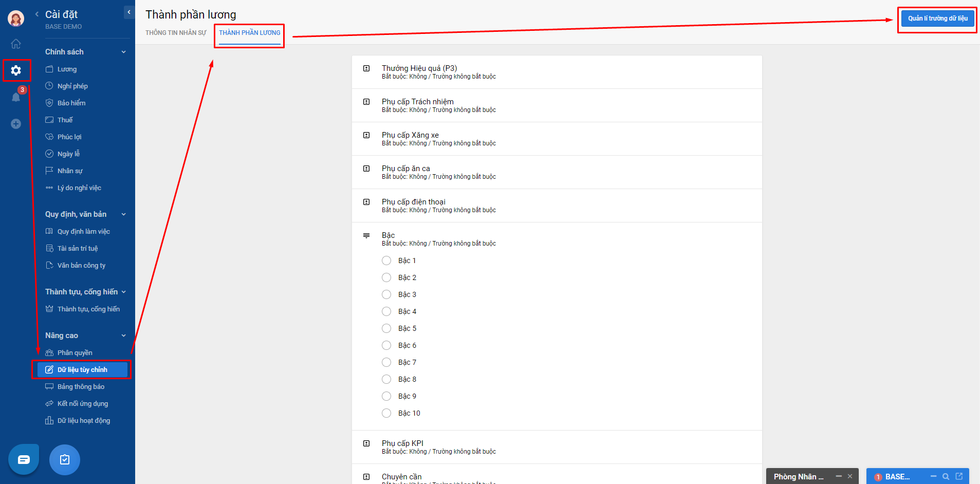Open the settings gear icon
The image size is (980, 484).
pos(16,70)
